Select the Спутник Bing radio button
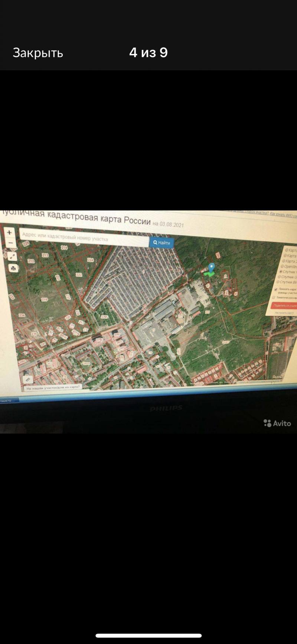This screenshot has width=297, height=644. pyautogui.click(x=278, y=282)
